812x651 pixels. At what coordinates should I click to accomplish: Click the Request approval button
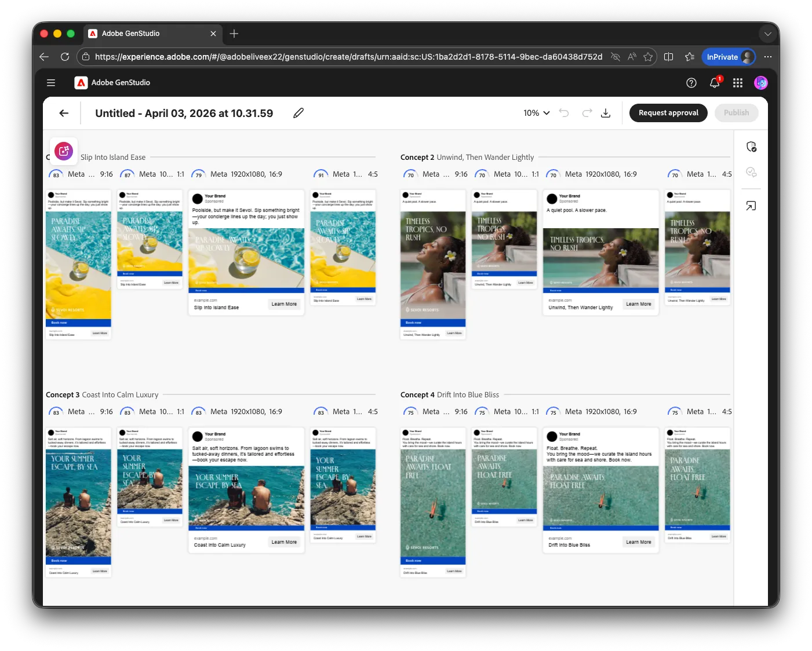pos(668,113)
